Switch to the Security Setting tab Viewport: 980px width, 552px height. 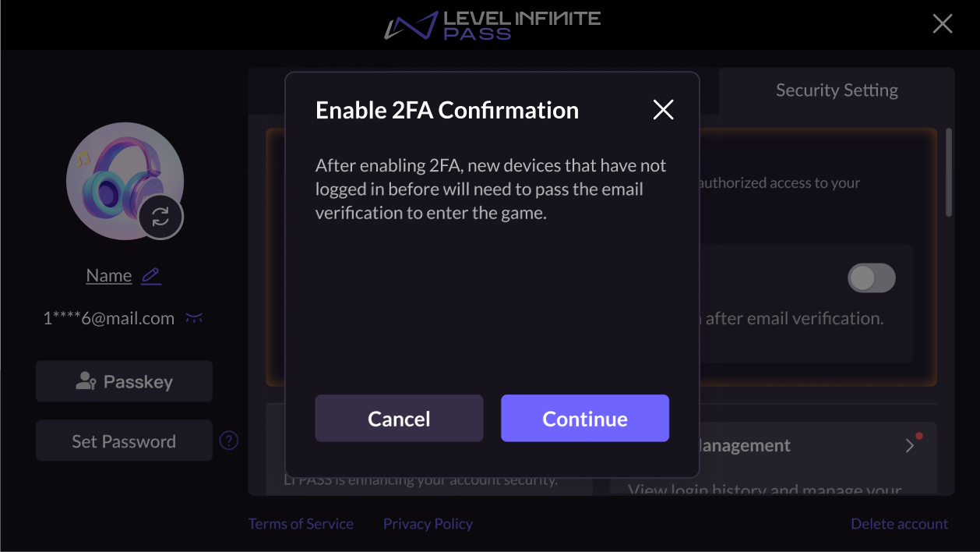836,90
